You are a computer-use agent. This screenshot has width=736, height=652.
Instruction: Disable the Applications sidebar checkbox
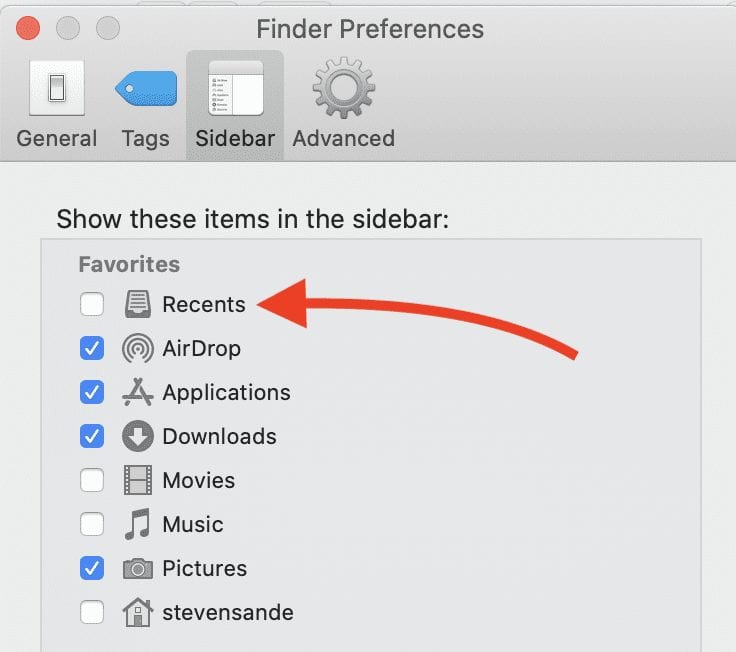(92, 393)
